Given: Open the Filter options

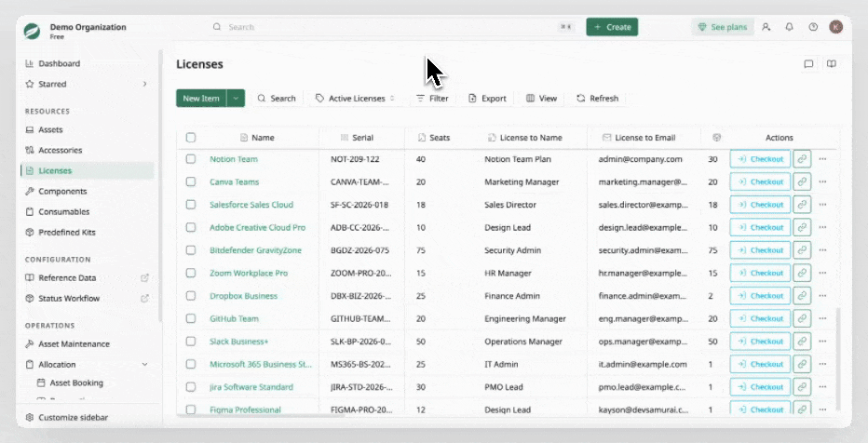Looking at the screenshot, I should click(x=432, y=99).
